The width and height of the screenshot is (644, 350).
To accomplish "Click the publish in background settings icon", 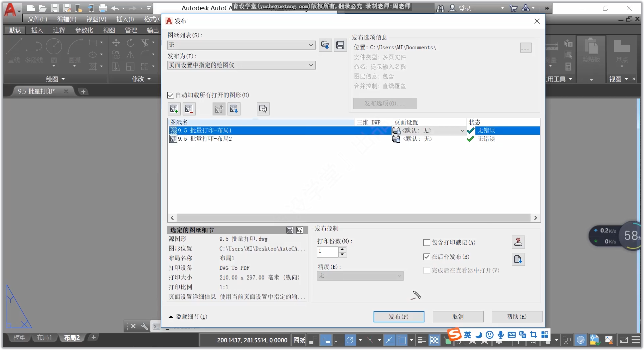I will [518, 259].
